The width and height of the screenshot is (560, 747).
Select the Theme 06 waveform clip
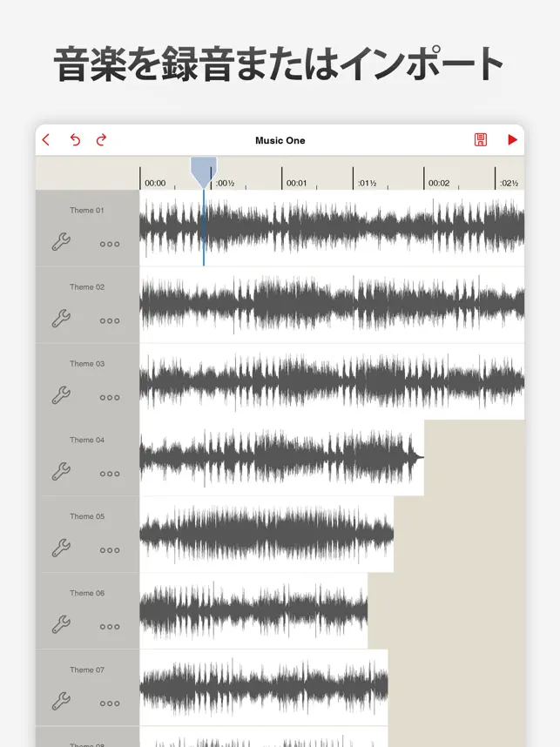(x=253, y=611)
